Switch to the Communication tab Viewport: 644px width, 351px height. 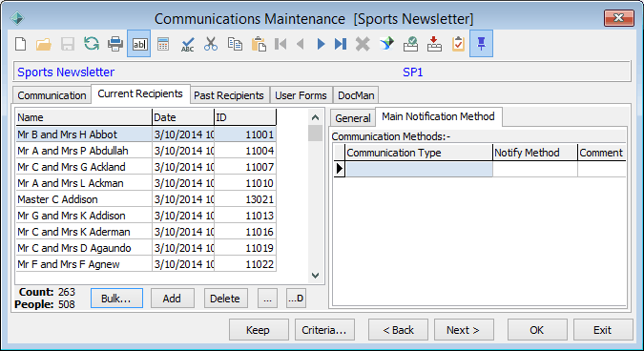52,95
